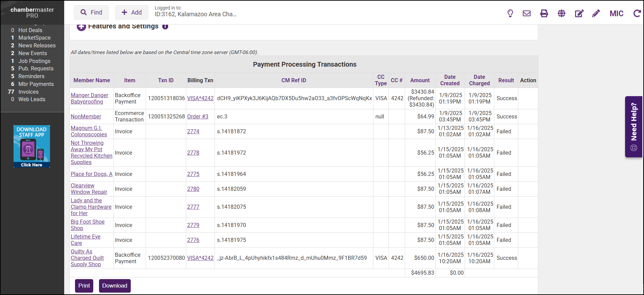Select the pencil icon in header
The image size is (644, 295).
[x=596, y=14]
